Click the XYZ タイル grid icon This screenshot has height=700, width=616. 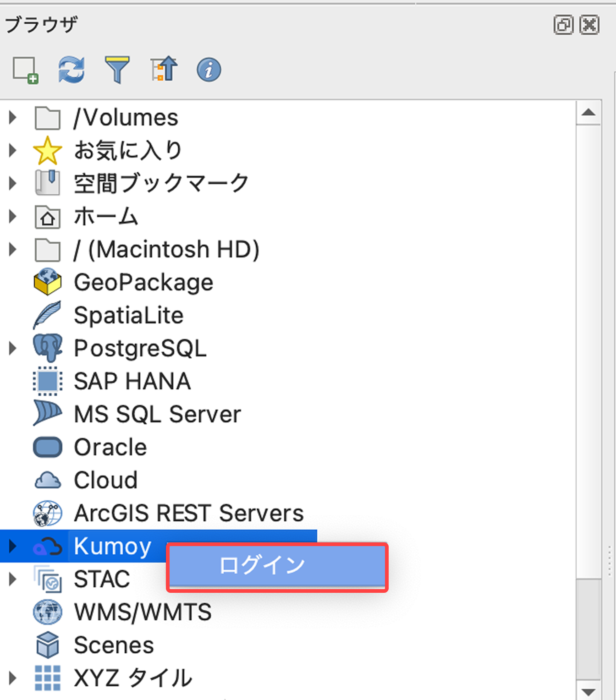pos(47,678)
